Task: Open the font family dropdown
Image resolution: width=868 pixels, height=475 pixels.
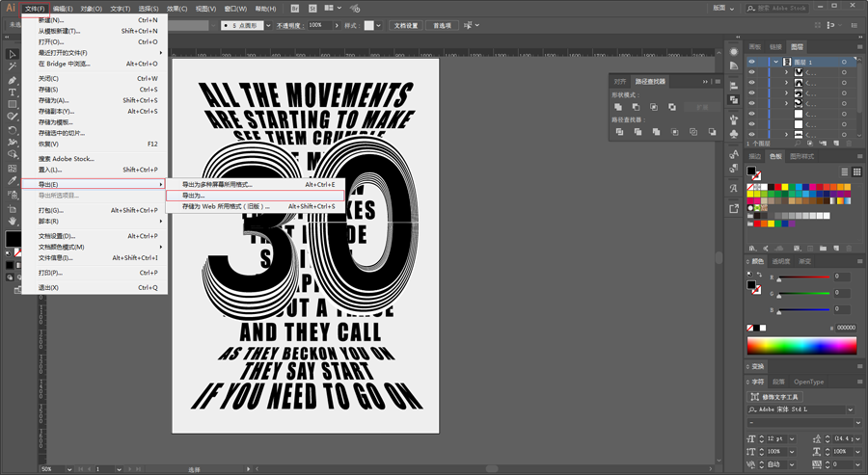Action: tap(851, 409)
